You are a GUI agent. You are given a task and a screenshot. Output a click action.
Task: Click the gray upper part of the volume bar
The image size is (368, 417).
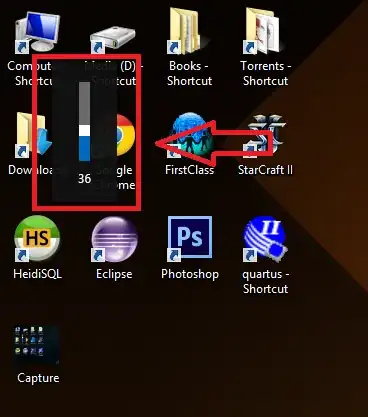point(84,103)
